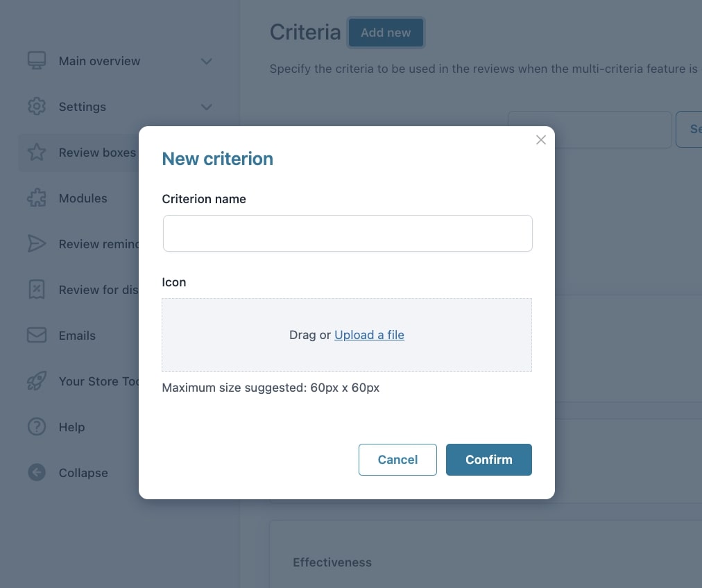
Task: Open the Emails menu item
Action: point(77,336)
